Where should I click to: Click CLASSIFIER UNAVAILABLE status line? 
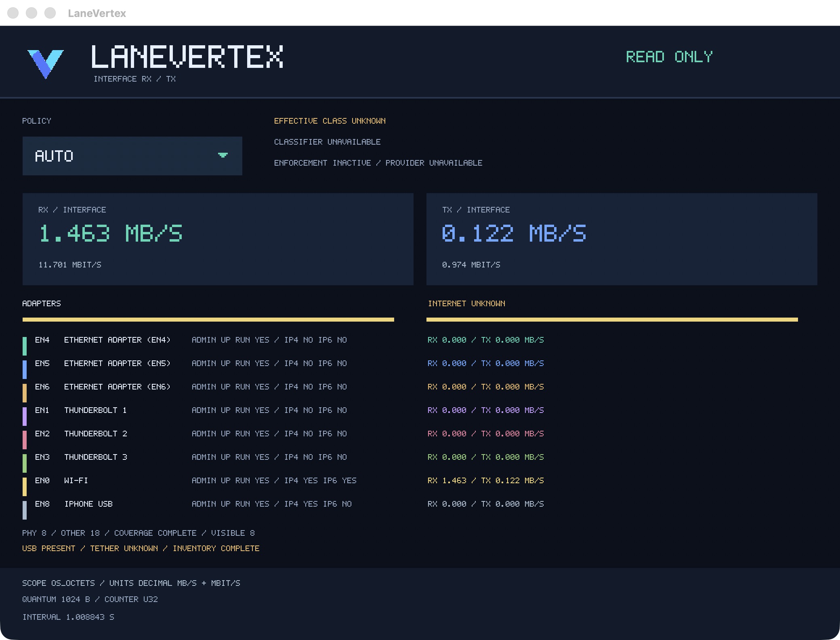click(x=327, y=142)
